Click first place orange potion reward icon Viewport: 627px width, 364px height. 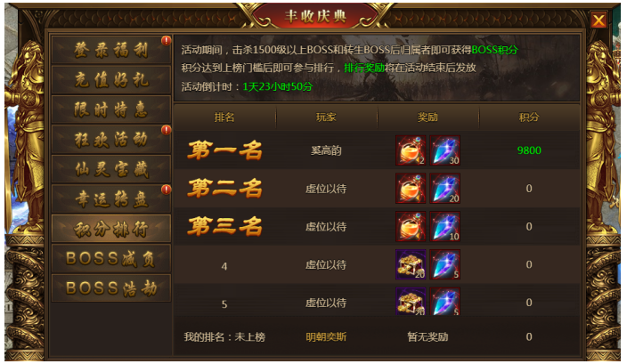tap(411, 150)
